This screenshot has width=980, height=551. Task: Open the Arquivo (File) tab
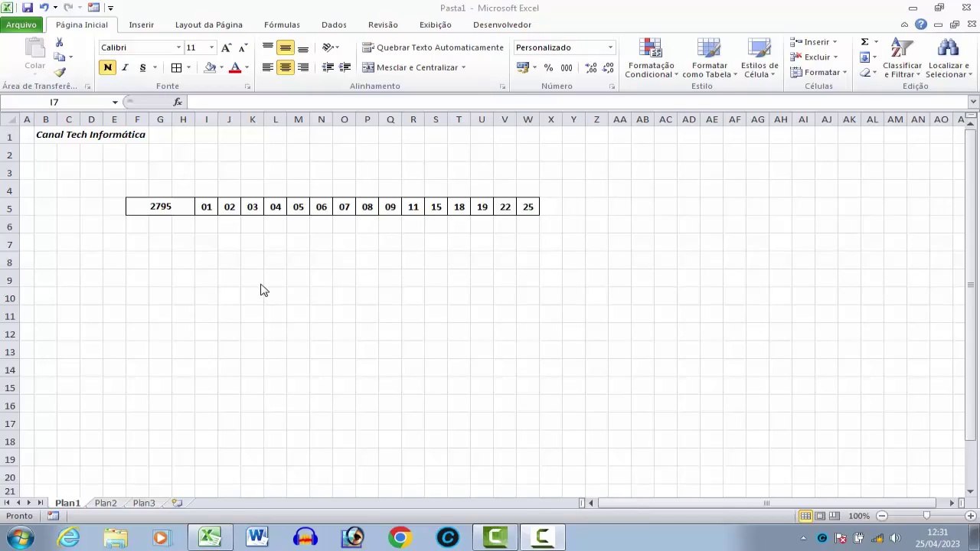[x=21, y=24]
